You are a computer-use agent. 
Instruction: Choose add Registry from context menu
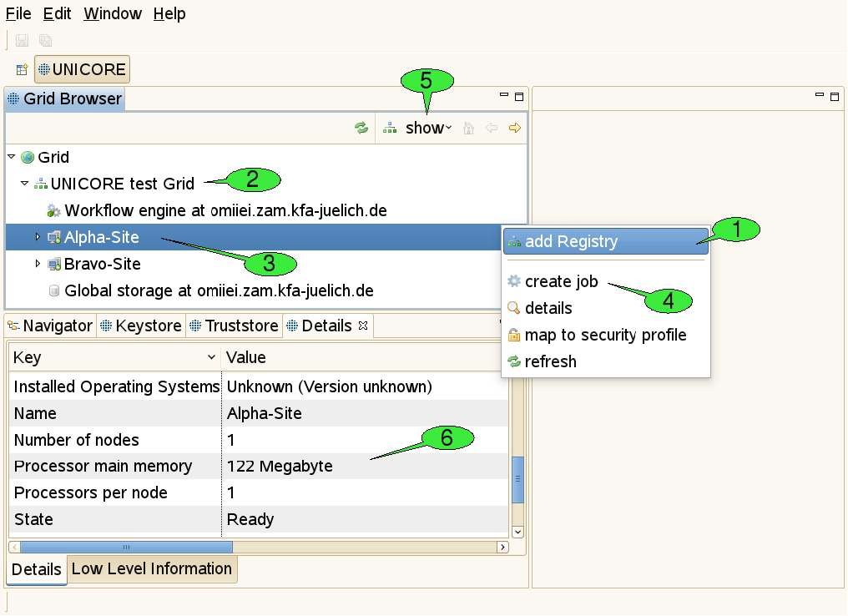click(x=606, y=241)
